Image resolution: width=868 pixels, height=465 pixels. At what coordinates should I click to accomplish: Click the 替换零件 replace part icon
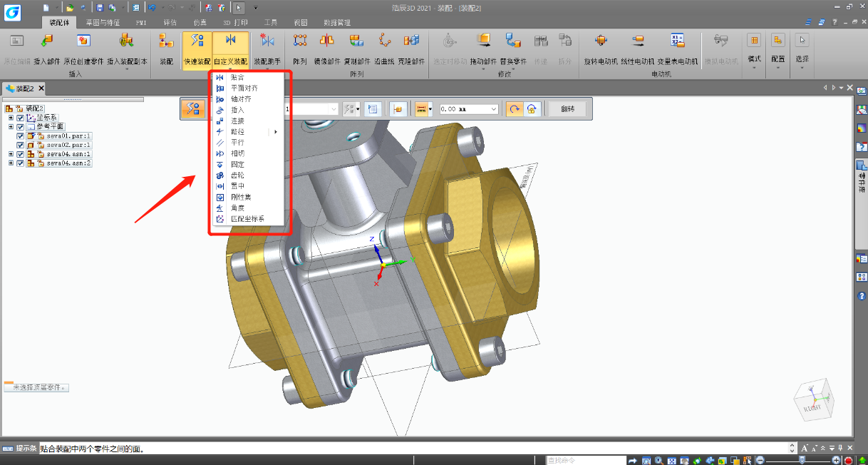click(x=513, y=41)
